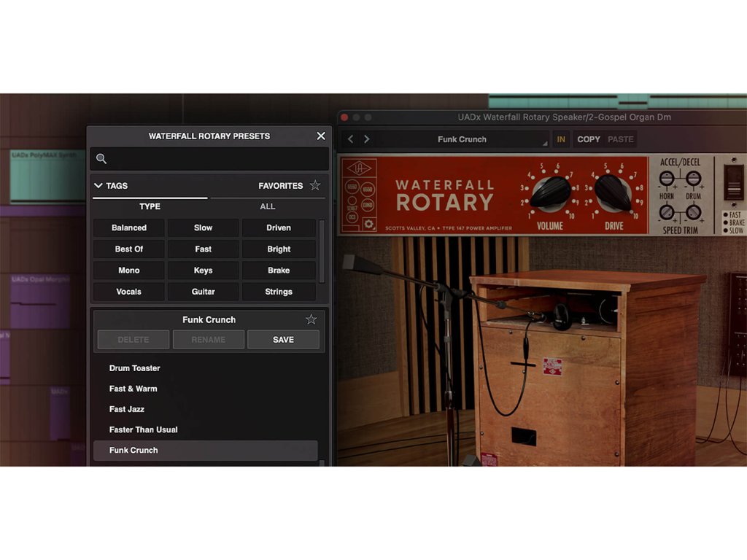Screen dimensions: 747x560
Task: Click the RENAME preset button
Action: [x=208, y=340]
